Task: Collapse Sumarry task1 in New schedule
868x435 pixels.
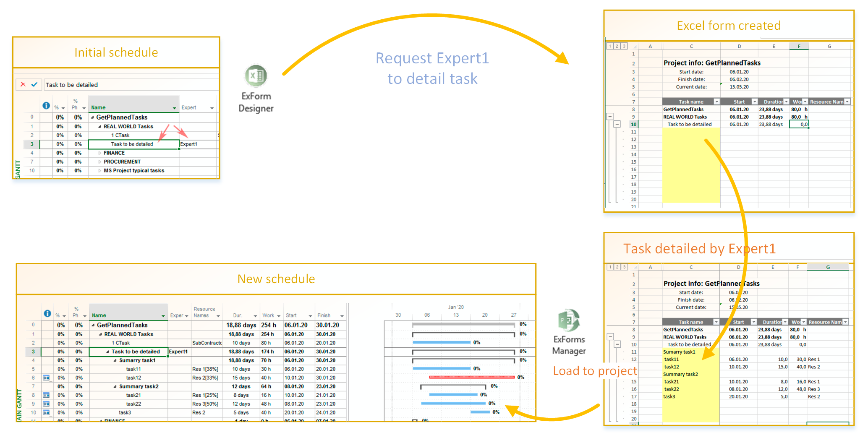Action: click(115, 361)
